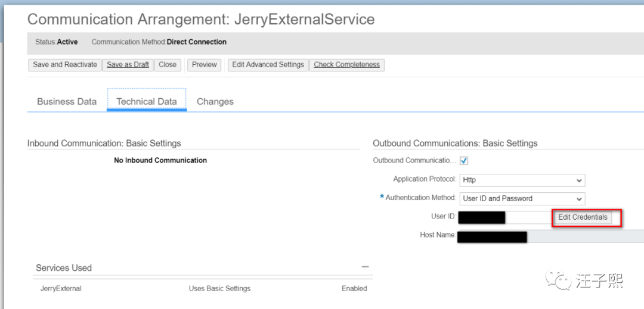Uncheck the Outbound Communication checkbox
644x309 pixels.
click(464, 161)
